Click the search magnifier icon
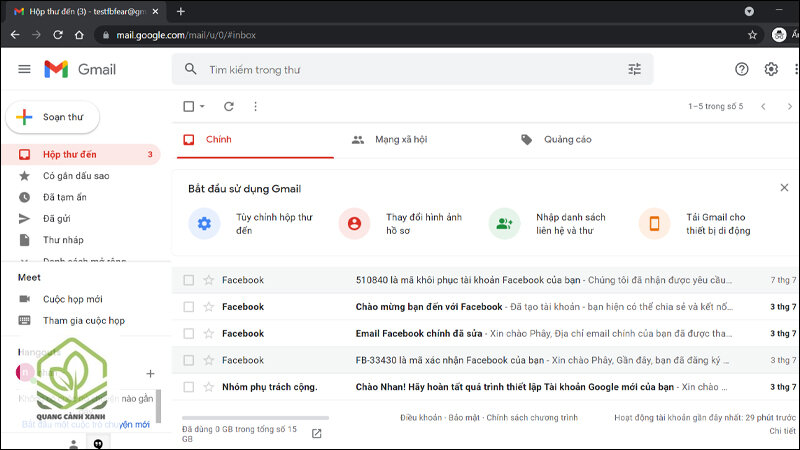800x450 pixels. tap(190, 69)
